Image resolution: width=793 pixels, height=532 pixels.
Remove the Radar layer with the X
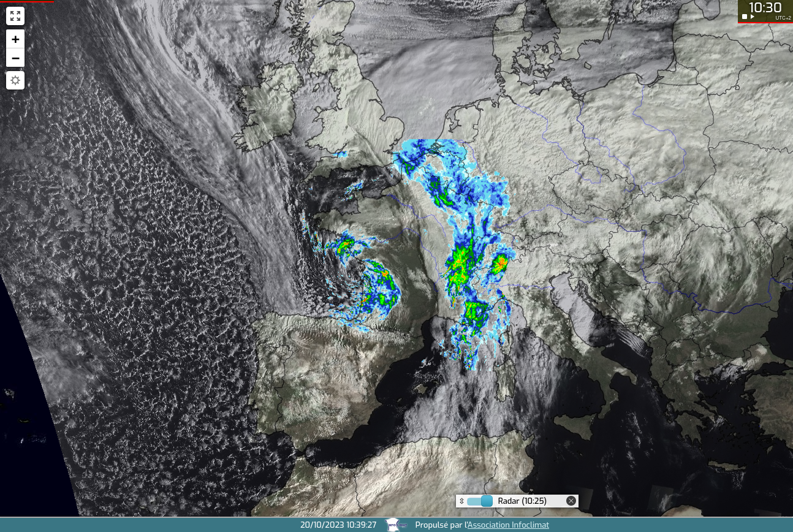[x=571, y=501]
